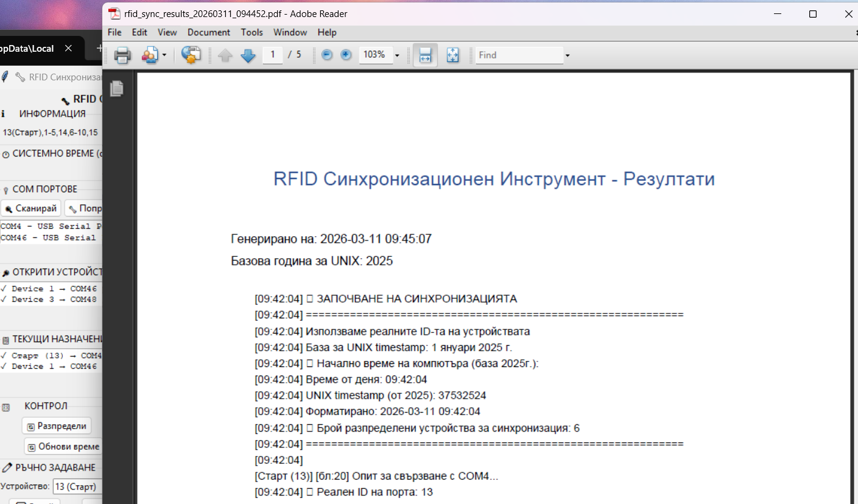Expand the 103% zoom level dropdown
Viewport: 858px width, 504px height.
397,55
